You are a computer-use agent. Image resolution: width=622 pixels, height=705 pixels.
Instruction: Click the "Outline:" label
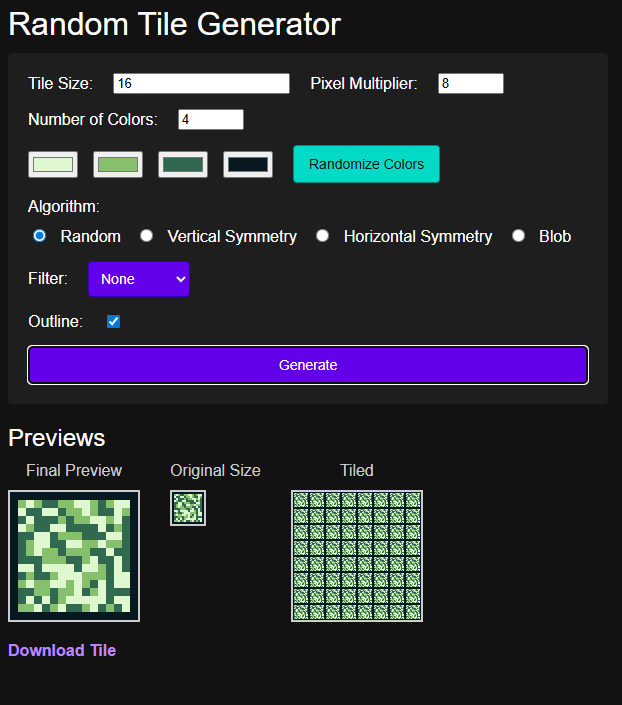pos(55,322)
